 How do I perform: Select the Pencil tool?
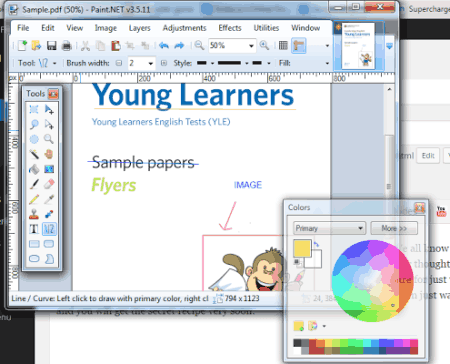pos(34,199)
